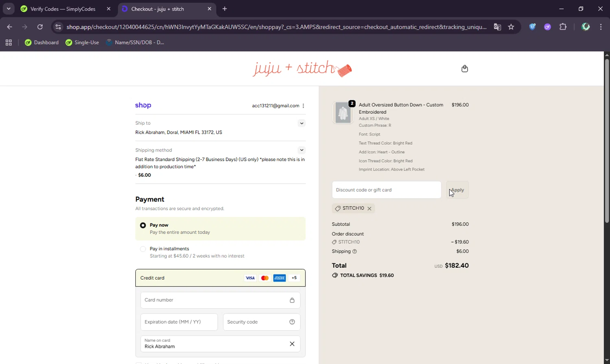Click the Amex card icon
Screen dimensions: 610x364
(x=279, y=278)
